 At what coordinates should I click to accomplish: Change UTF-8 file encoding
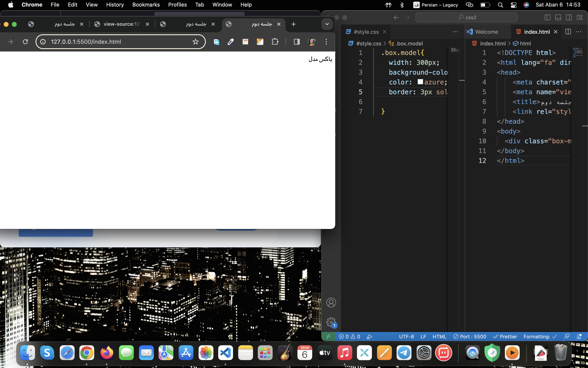[x=406, y=337]
